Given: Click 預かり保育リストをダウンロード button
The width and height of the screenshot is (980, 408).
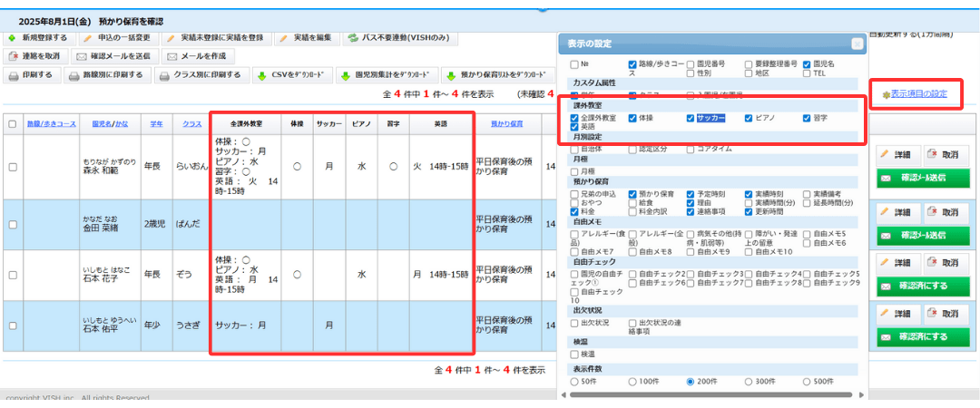Looking at the screenshot, I should (x=499, y=75).
